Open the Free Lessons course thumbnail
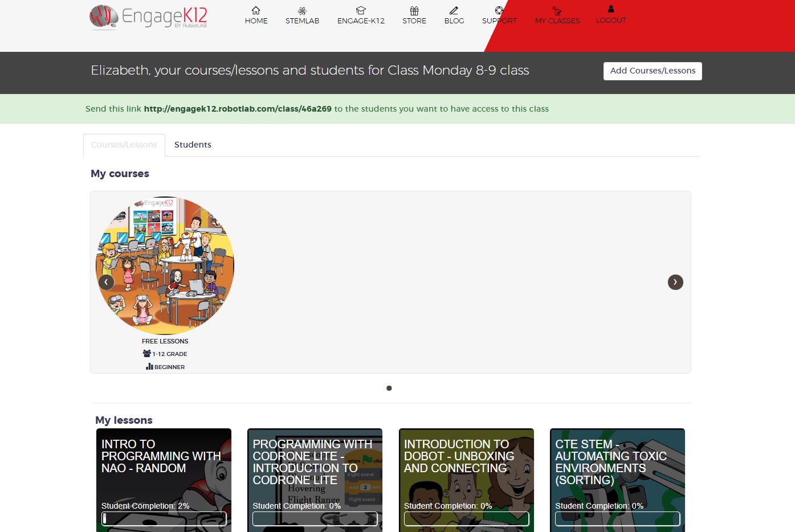Viewport: 795px width, 532px height. click(x=165, y=265)
